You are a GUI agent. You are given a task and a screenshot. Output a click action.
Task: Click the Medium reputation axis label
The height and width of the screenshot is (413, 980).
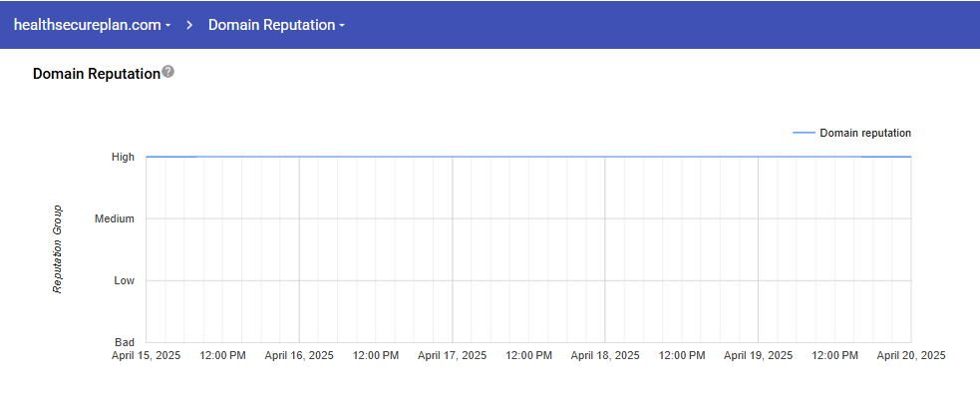tap(114, 218)
